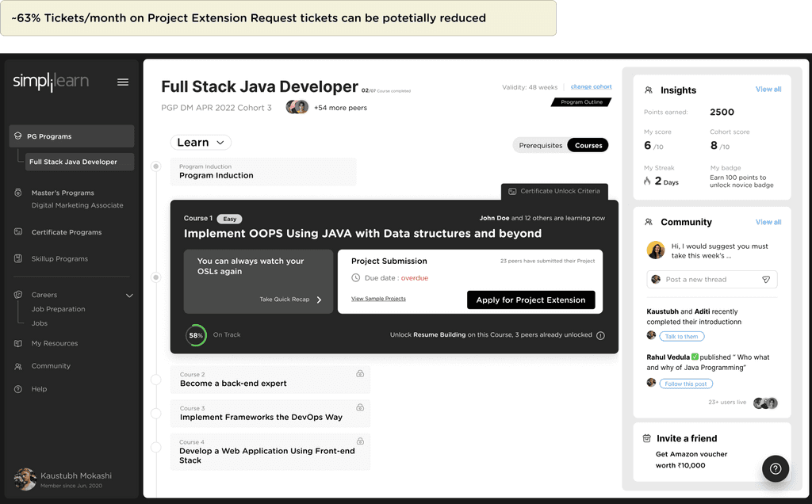Click the My Resources book icon
Screen dimensions: 812x504
(18, 343)
